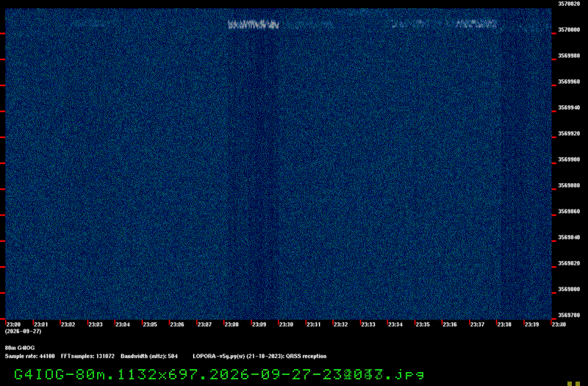This screenshot has height=386, width=588.
Task: Click the 3570020 frequency label at top
Action: click(569, 4)
